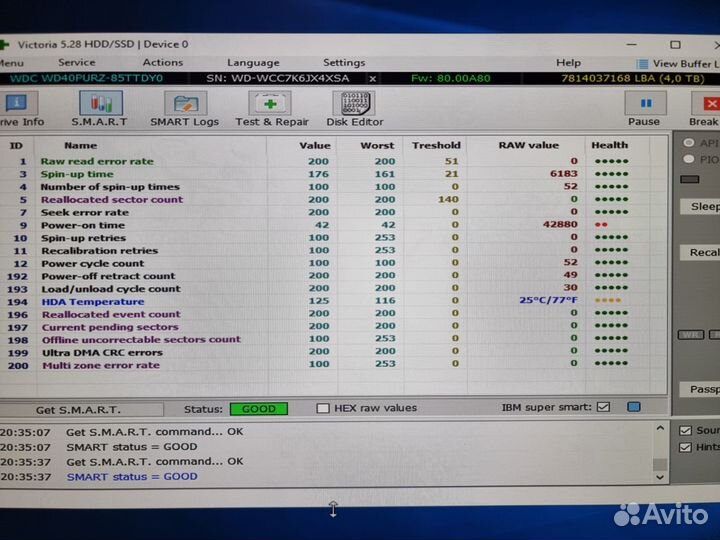This screenshot has width=720, height=540.
Task: Open the Help menu
Action: click(568, 63)
